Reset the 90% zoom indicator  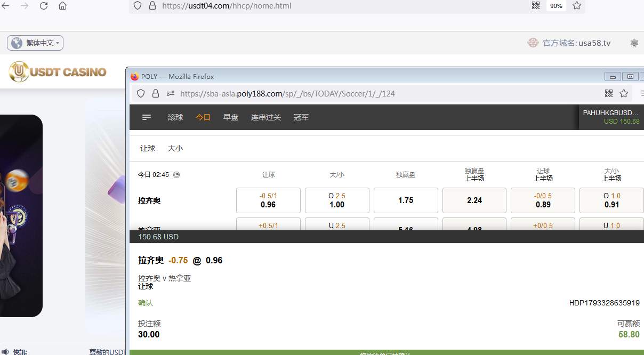(556, 6)
